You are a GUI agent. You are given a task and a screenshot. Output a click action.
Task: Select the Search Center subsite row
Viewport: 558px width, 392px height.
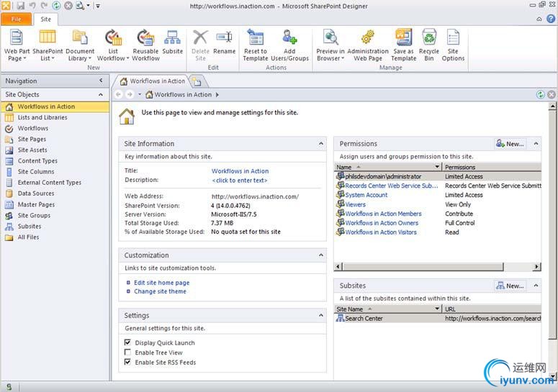438,319
